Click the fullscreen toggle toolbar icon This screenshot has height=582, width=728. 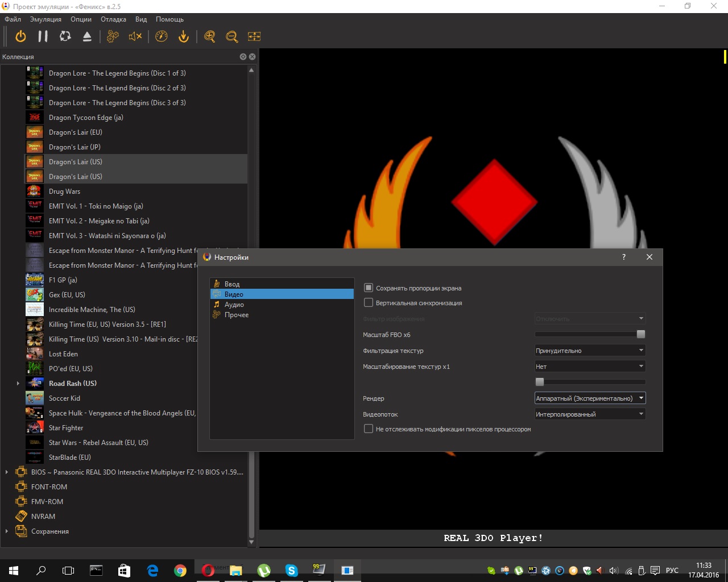point(254,36)
